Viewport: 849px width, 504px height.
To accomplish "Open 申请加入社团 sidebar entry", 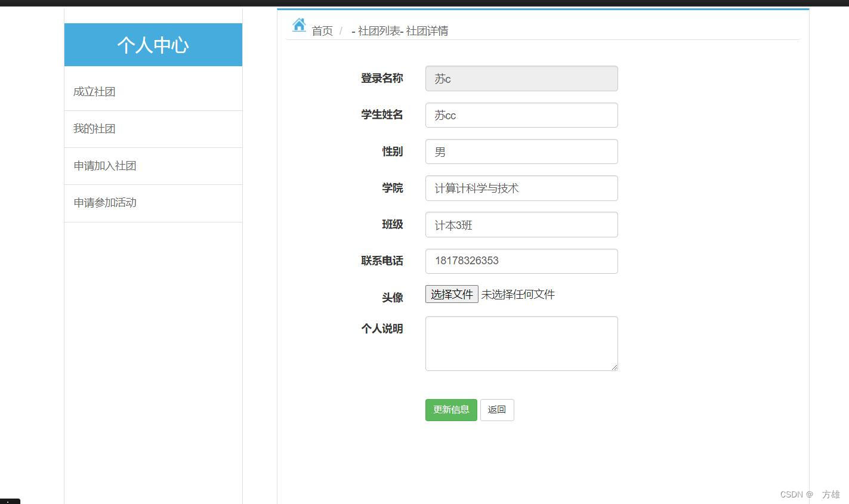I will [x=153, y=166].
